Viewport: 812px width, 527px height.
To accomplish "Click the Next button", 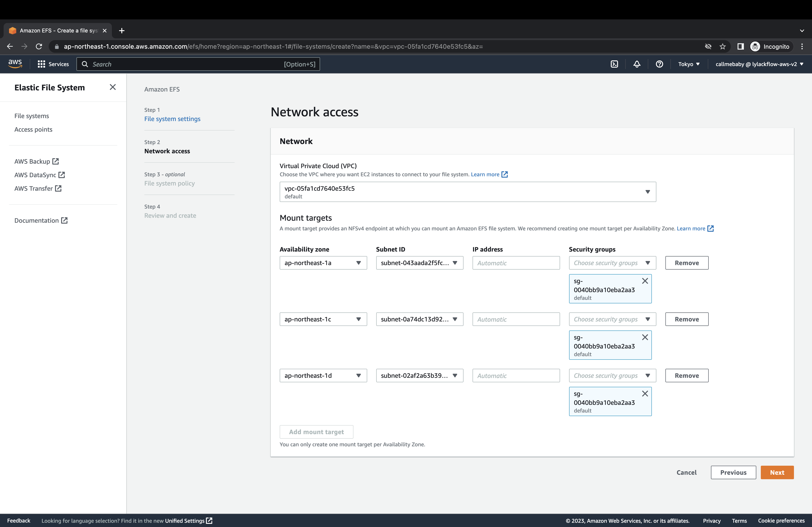I will (x=777, y=472).
